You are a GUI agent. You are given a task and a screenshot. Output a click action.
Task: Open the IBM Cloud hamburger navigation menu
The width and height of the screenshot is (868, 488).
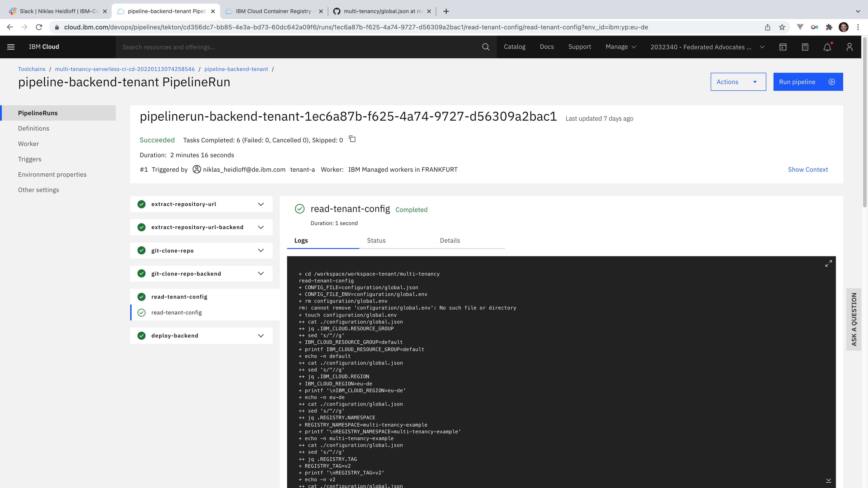11,47
